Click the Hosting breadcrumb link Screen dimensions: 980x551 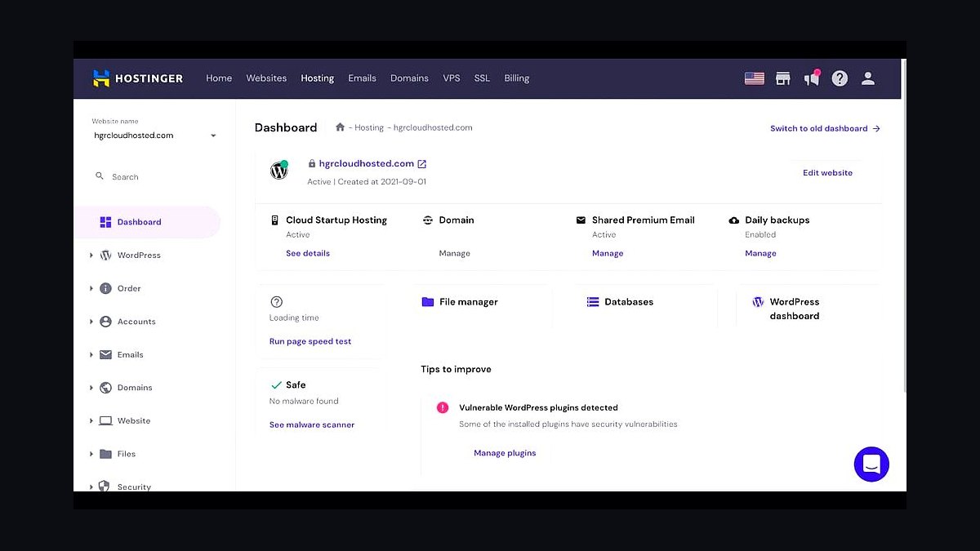point(369,127)
